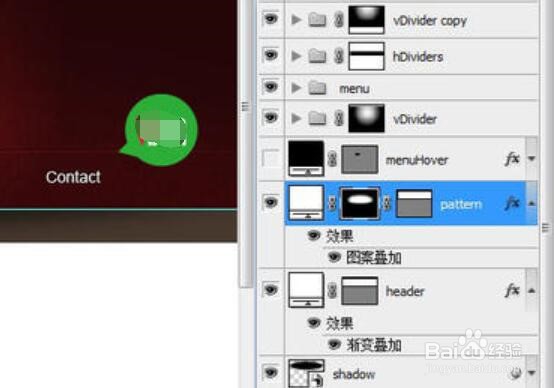Hide the hDividers layer group
Viewport: 554px width, 388px height.
pyautogui.click(x=271, y=55)
